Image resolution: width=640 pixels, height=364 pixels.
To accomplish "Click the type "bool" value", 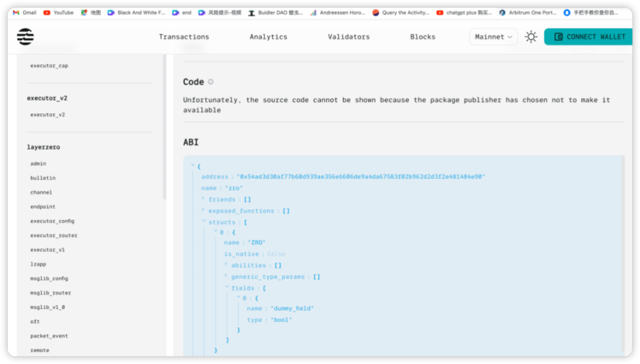I will pyautogui.click(x=281, y=320).
